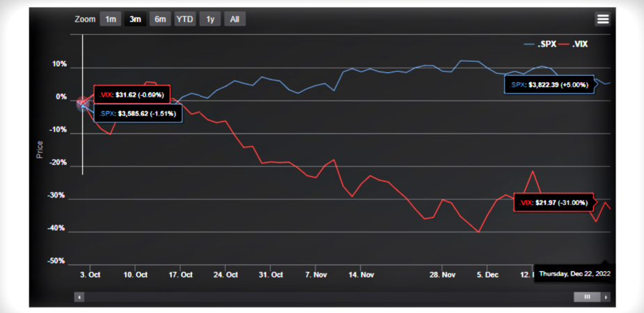Click the .SPX $3,585.62 tooltip label
This screenshot has height=313, width=644.
(x=138, y=113)
